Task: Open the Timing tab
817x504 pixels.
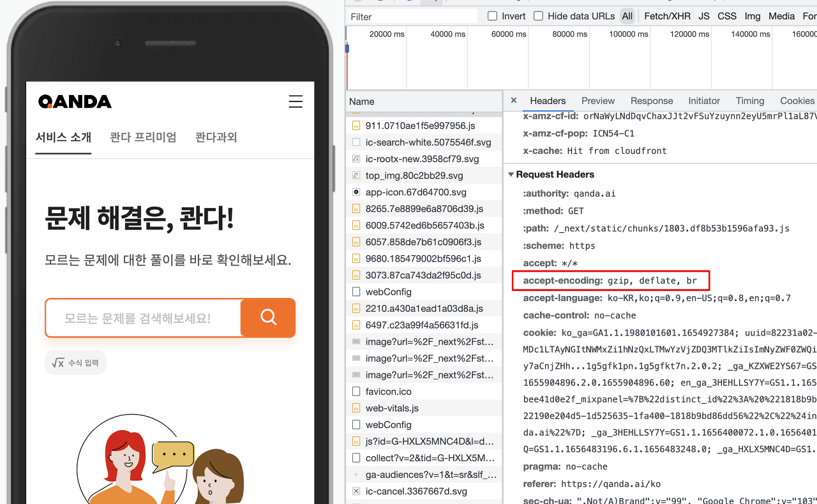Action: [x=750, y=101]
